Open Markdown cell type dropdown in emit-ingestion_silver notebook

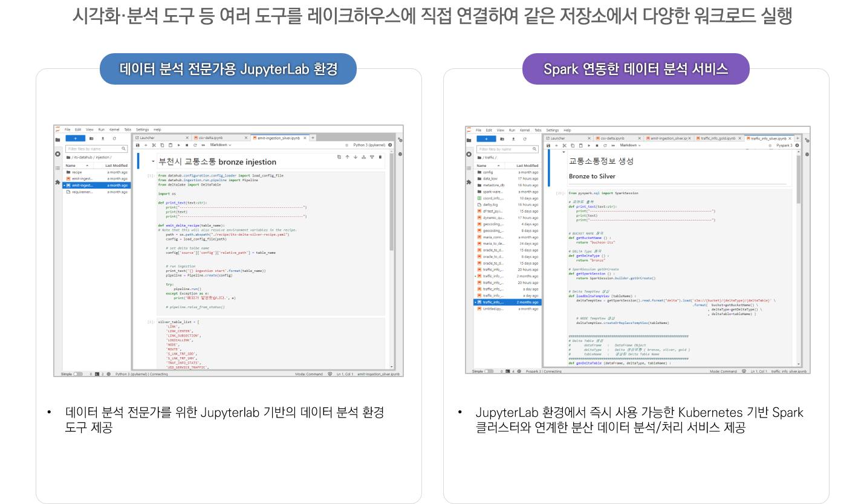tap(221, 145)
